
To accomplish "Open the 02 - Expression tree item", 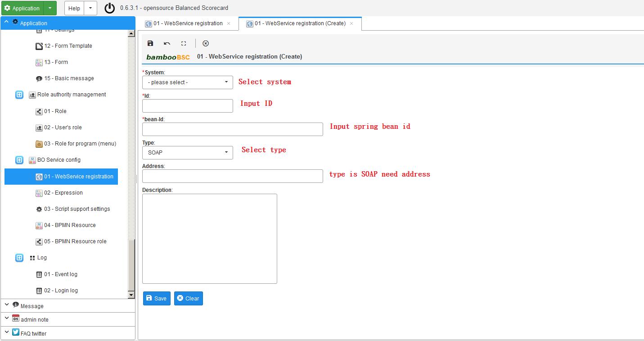I will [63, 193].
